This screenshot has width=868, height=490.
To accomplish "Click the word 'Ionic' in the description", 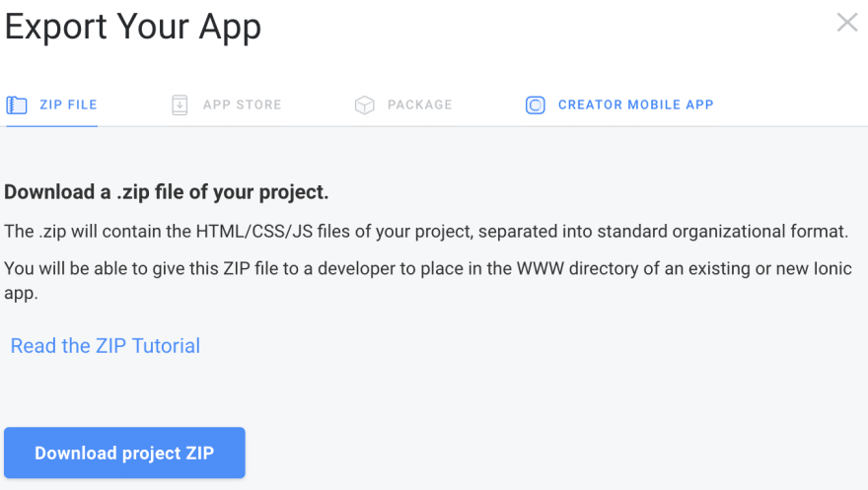I will click(x=832, y=268).
